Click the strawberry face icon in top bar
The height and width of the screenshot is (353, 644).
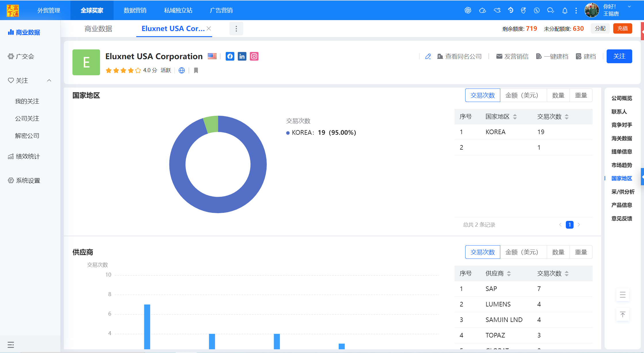523,10
